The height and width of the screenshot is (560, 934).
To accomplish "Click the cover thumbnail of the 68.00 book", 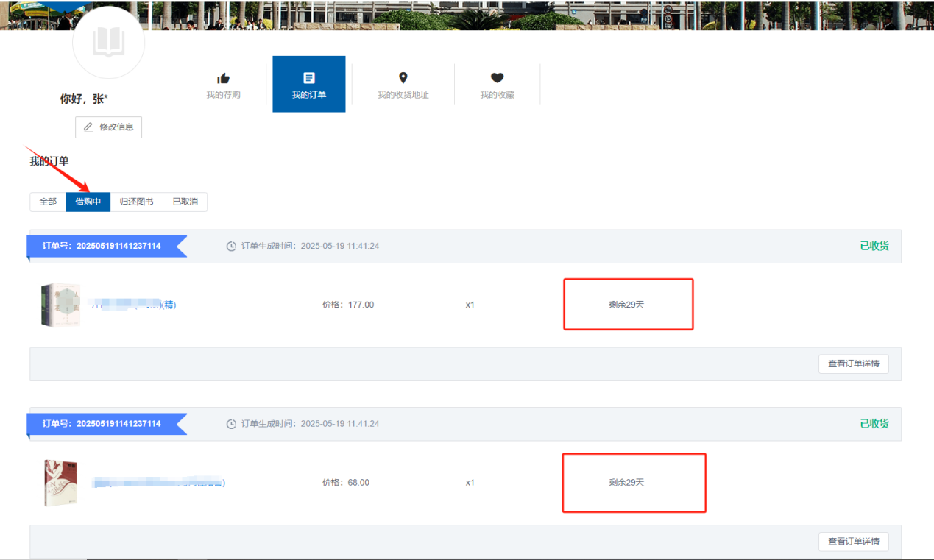I will pyautogui.click(x=60, y=483).
